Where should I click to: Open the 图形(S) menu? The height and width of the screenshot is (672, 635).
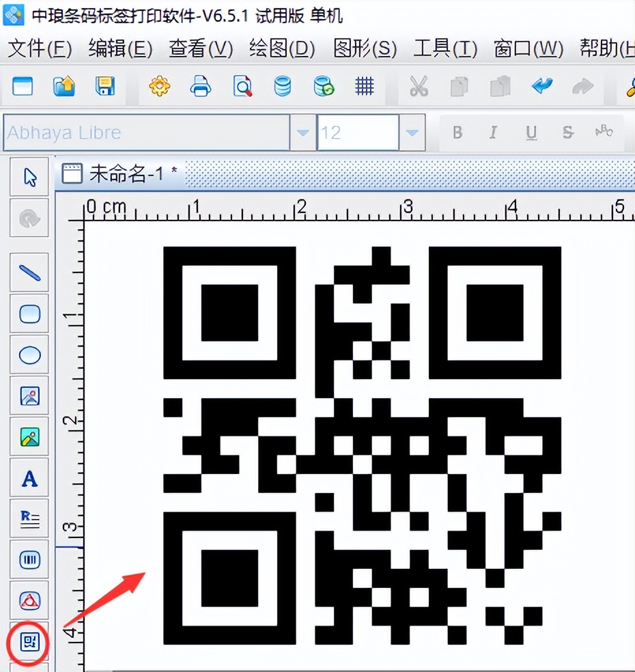365,48
